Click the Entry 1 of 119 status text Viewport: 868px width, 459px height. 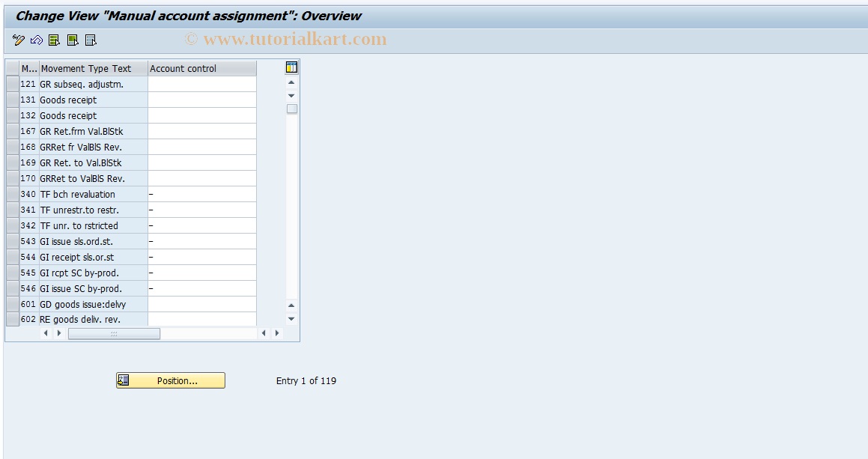click(306, 381)
